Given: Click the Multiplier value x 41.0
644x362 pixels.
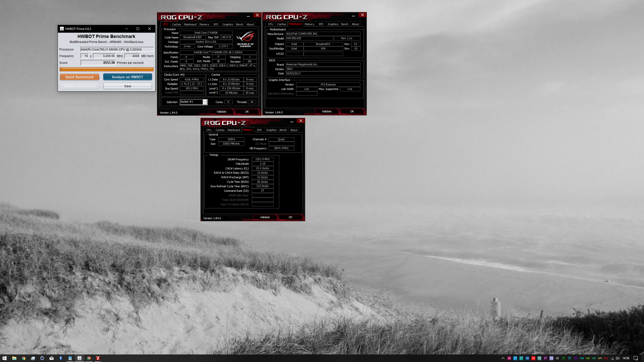Looking at the screenshot, I should click(x=192, y=84).
